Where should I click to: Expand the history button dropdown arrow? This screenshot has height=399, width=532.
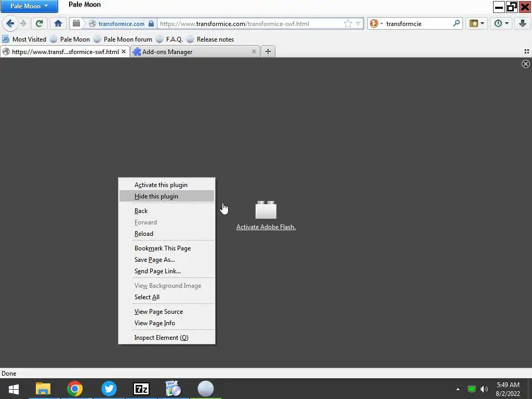pyautogui.click(x=507, y=23)
